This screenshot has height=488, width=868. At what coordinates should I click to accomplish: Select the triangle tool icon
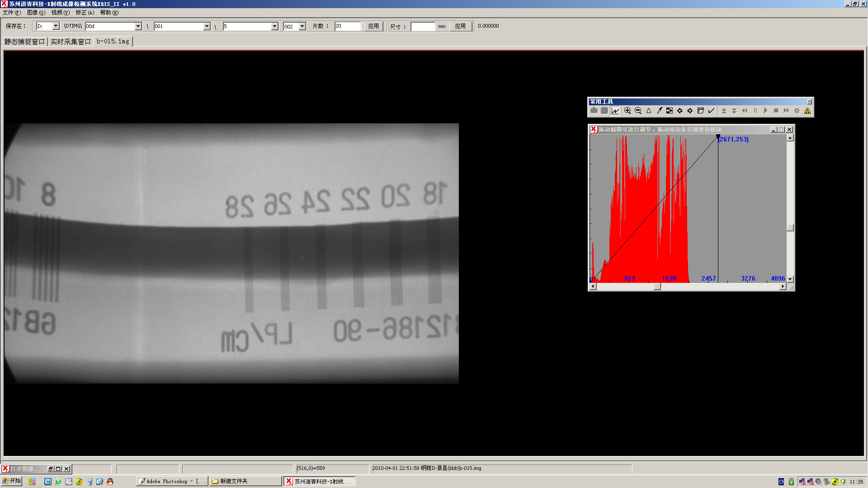tap(649, 111)
